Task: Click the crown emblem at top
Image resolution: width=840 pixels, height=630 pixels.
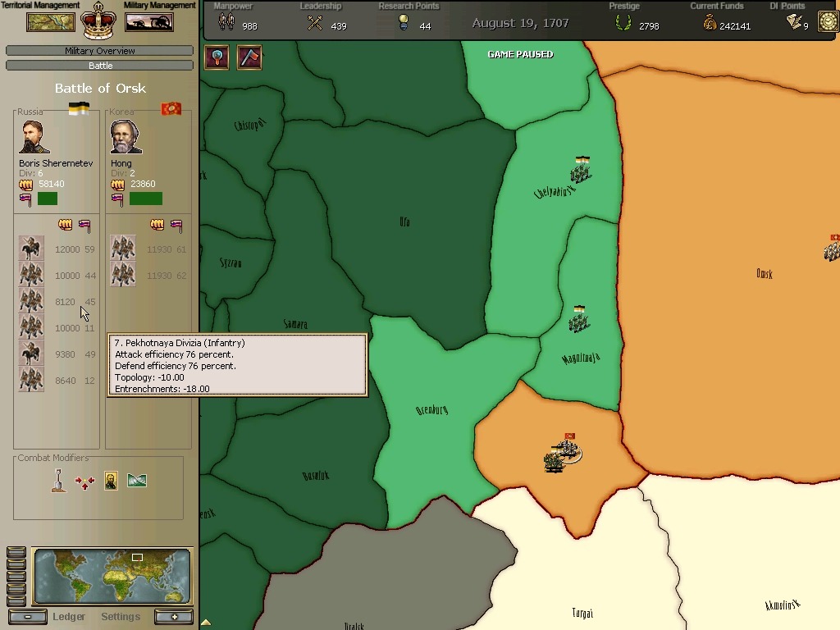Action: (x=98, y=21)
